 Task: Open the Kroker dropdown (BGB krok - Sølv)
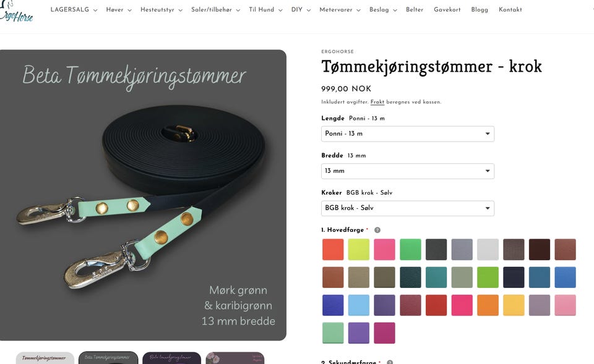(408, 208)
